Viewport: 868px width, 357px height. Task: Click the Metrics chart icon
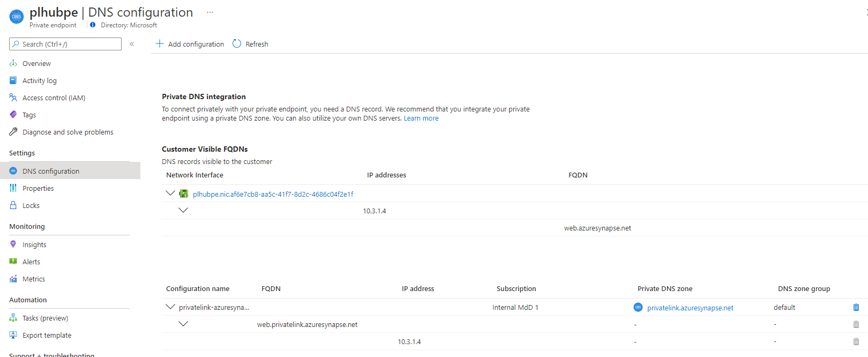[13, 279]
